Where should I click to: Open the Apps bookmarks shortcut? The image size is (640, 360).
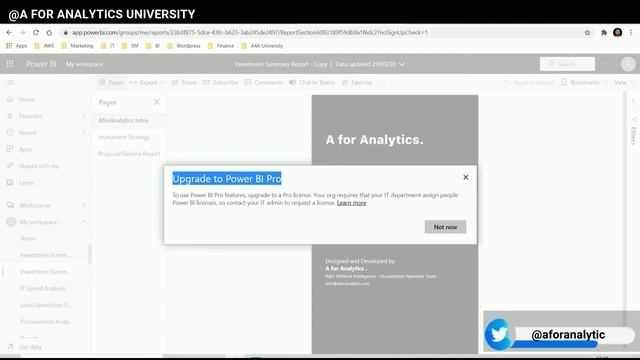[17, 46]
